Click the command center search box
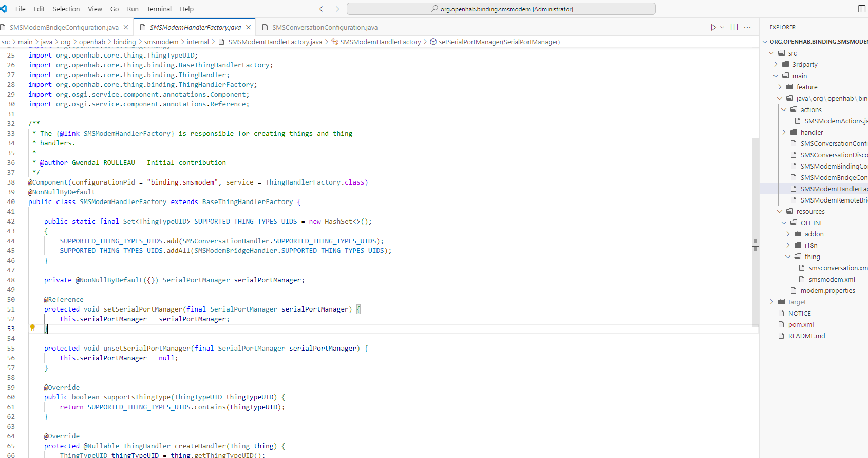 (501, 9)
